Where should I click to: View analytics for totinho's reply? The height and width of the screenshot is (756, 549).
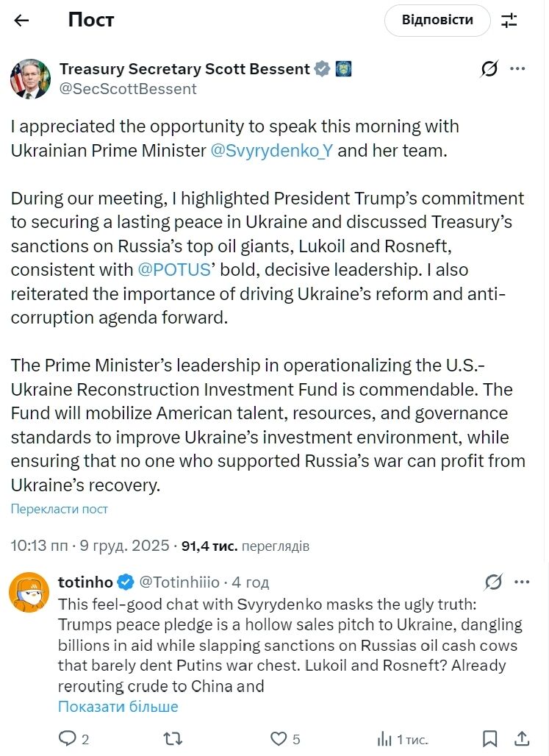tap(384, 738)
